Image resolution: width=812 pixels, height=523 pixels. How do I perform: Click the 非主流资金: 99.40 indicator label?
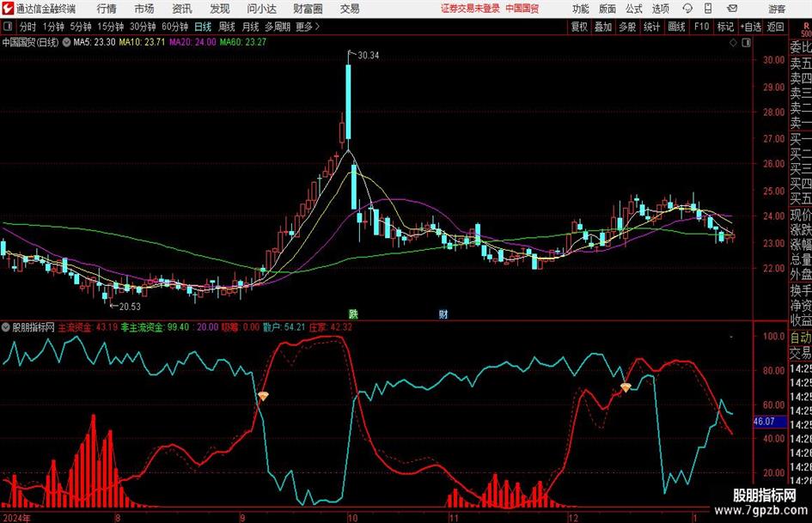pos(155,327)
